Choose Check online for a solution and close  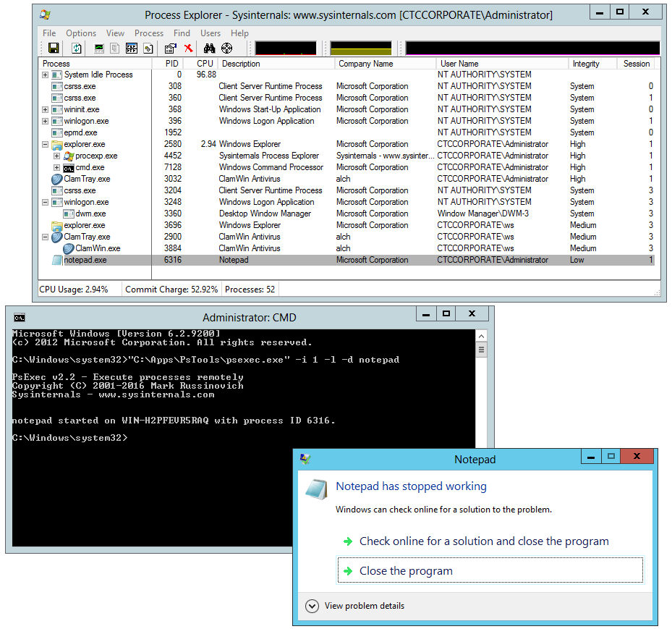[x=490, y=541]
